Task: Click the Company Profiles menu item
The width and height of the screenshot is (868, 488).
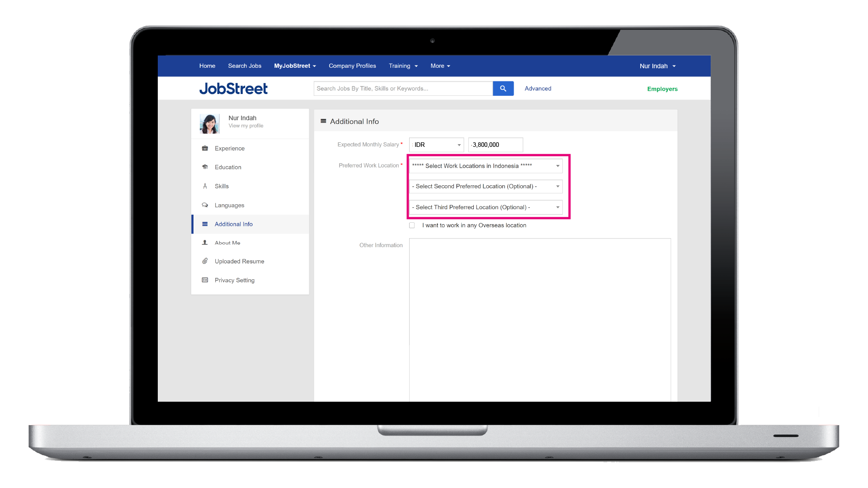Action: [352, 66]
